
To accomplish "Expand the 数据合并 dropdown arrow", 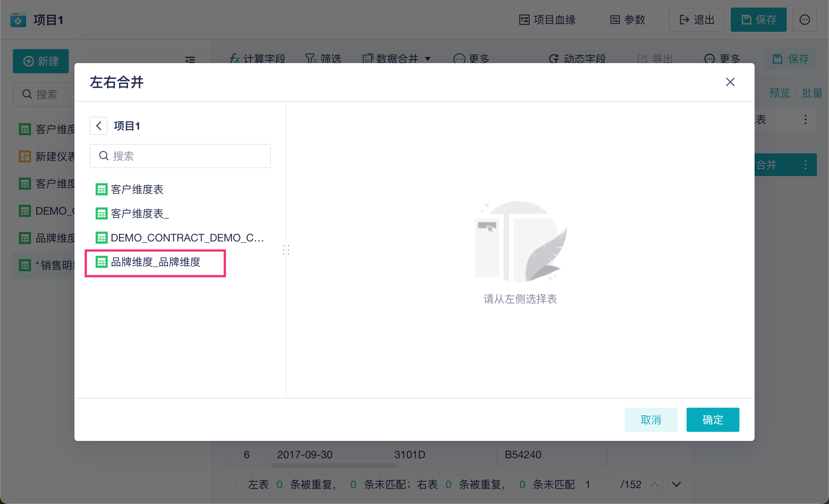I will 428,59.
